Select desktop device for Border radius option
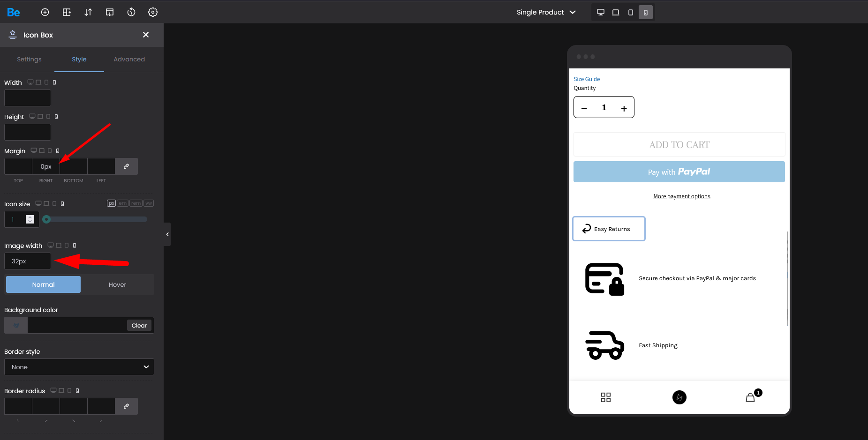 [53, 390]
